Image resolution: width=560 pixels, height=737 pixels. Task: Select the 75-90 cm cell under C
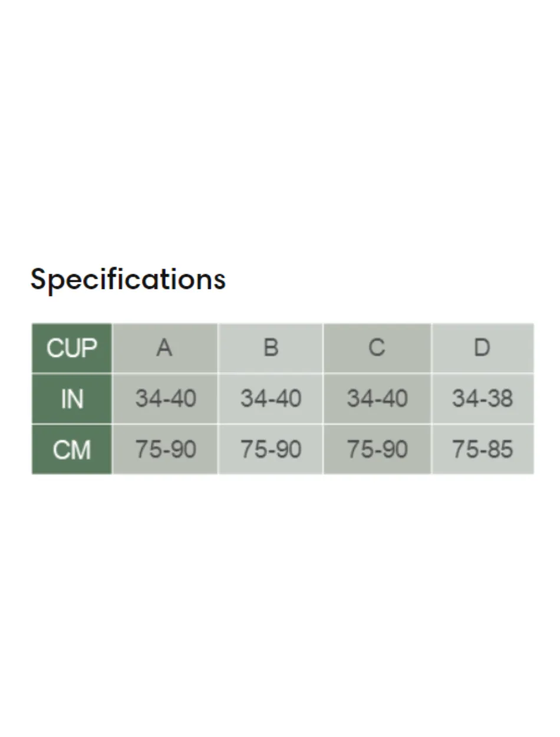pos(377,449)
